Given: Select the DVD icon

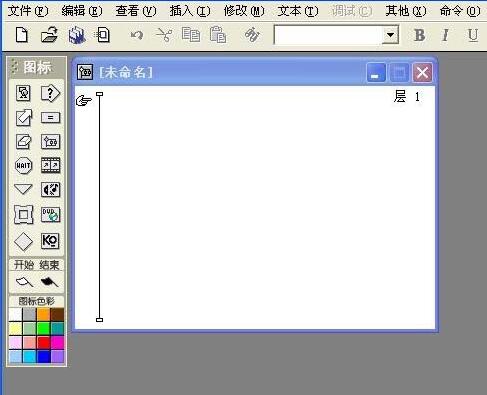Looking at the screenshot, I should tap(50, 214).
